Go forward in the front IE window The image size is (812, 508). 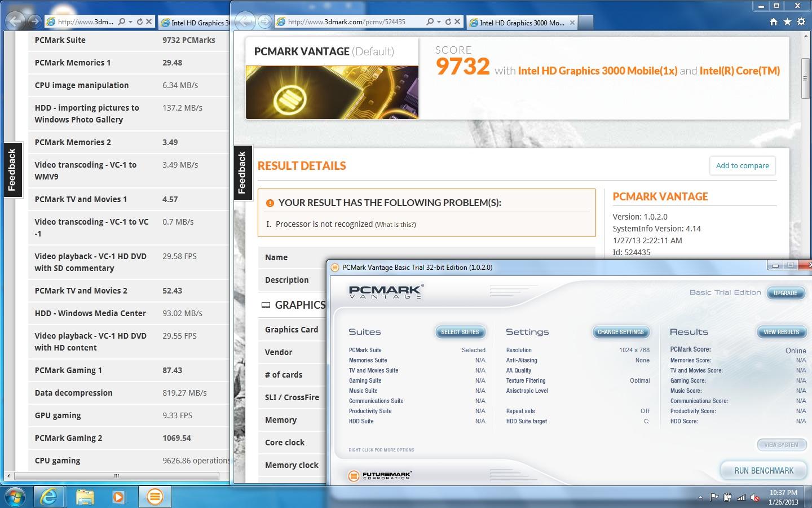coord(264,21)
